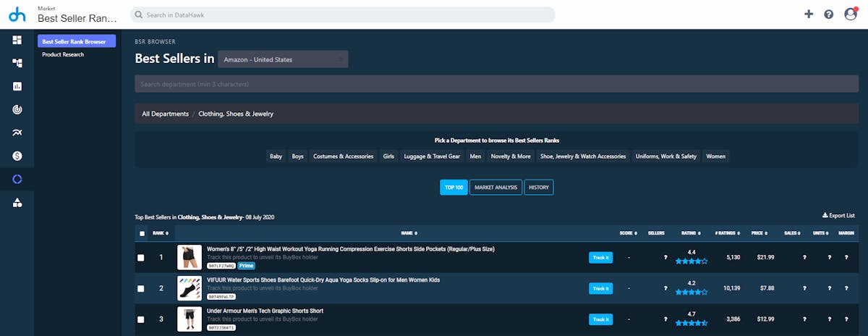Open the bar chart report icon in sidebar
Viewport: 868px width, 336px height.
pos(17,86)
